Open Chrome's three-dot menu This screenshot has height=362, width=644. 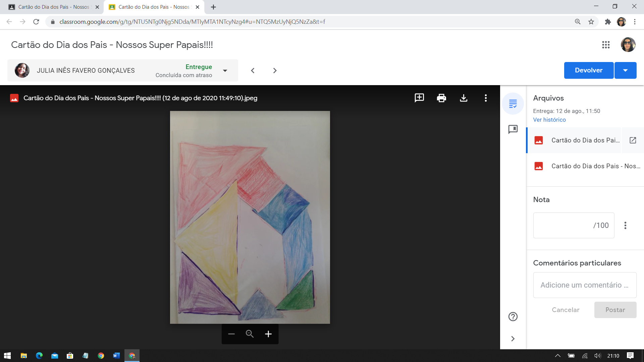(x=635, y=22)
